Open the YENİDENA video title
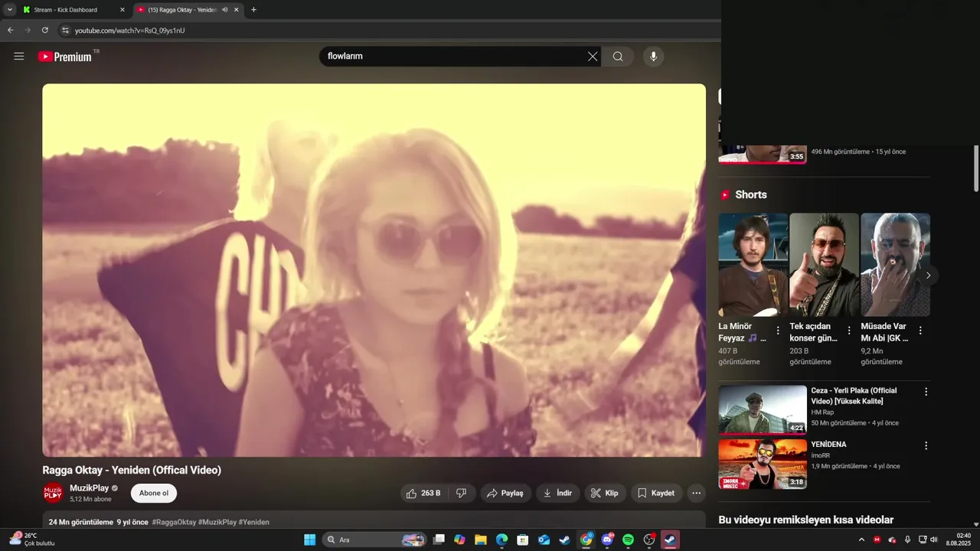Viewport: 980px width, 551px height. (x=829, y=445)
